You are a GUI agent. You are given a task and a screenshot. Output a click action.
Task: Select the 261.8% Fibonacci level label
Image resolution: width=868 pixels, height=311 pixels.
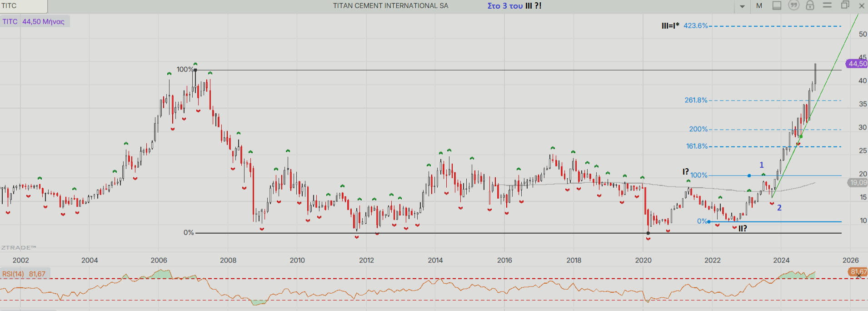[696, 100]
